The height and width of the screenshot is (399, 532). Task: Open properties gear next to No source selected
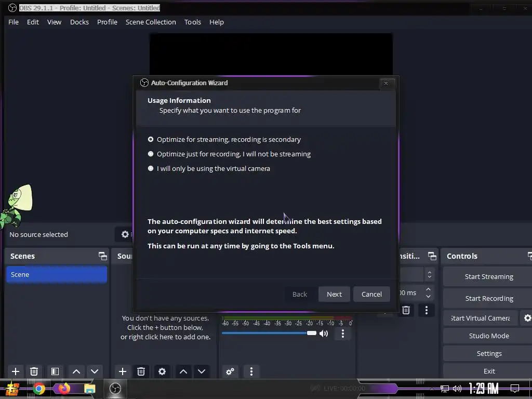[125, 234]
